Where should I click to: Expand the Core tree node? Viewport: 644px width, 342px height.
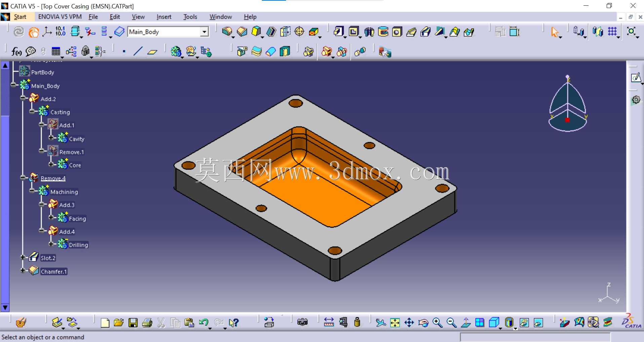(x=51, y=164)
